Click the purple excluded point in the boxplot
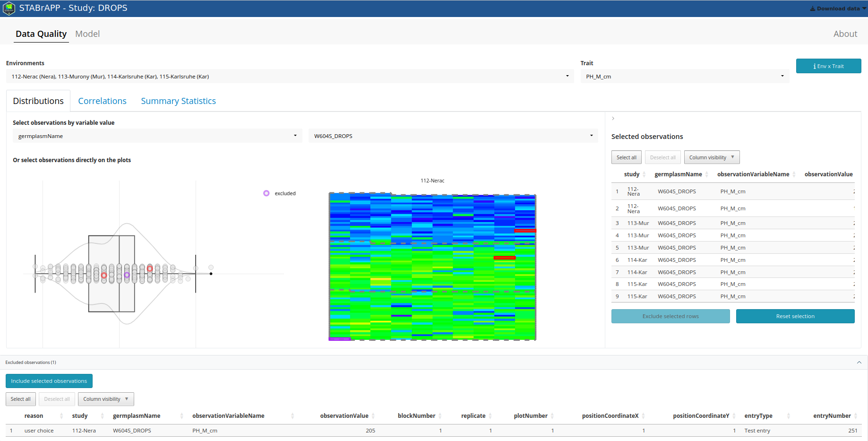The image size is (868, 441). [127, 275]
